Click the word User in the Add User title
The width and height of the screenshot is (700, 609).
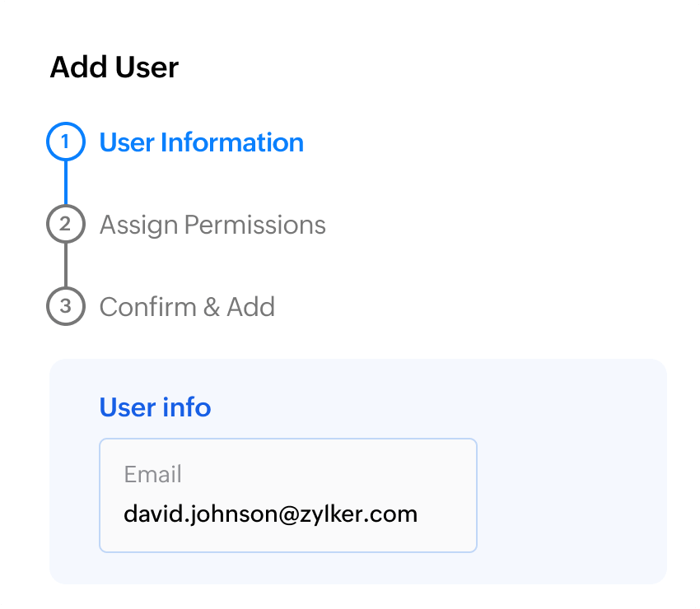[147, 67]
